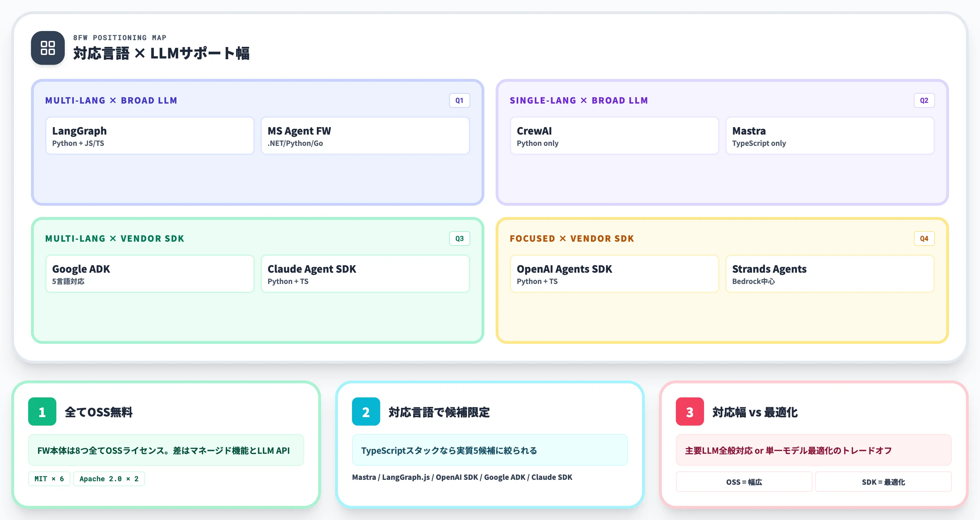Select the OpenAI Agents SDK card
The width and height of the screenshot is (980, 520).
point(614,274)
